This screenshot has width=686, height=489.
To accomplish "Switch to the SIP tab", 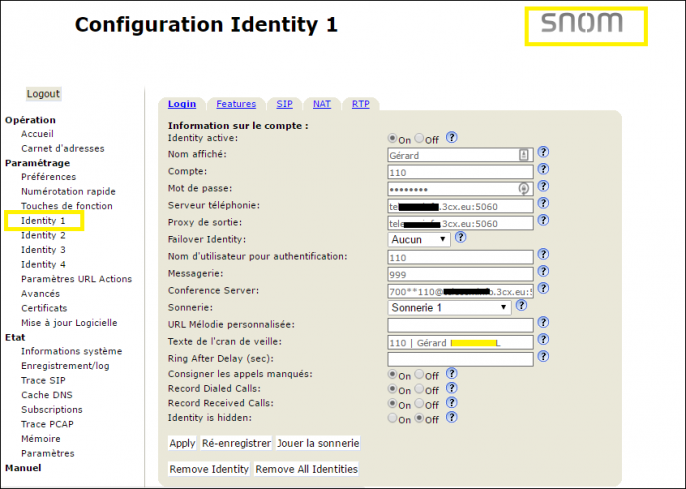I will coord(284,104).
